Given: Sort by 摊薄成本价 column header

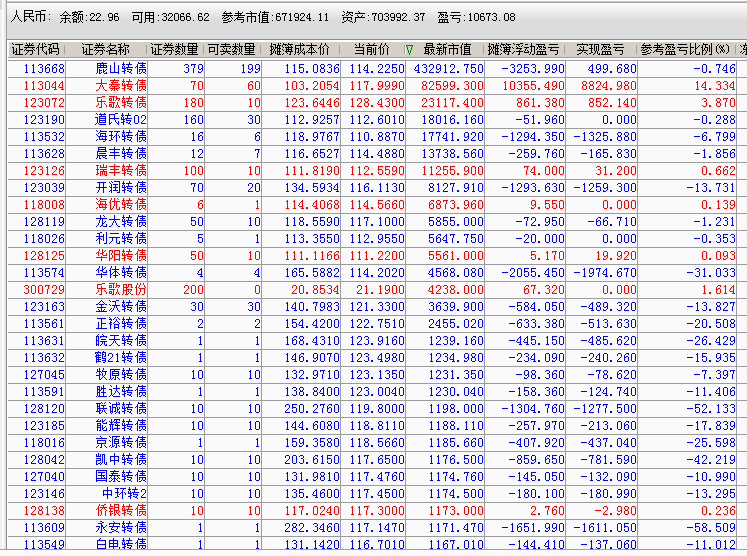Looking at the screenshot, I should pyautogui.click(x=299, y=50).
